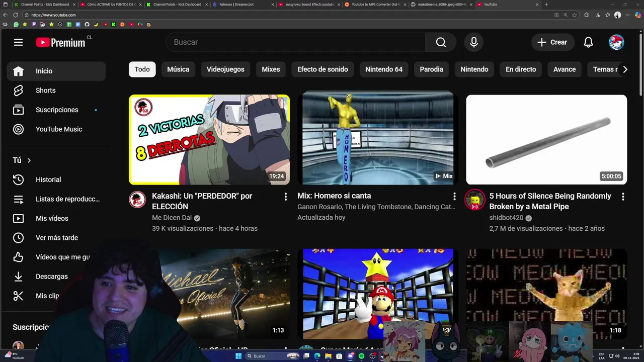Open the Kakashi Un PERDEDOR por ELECCIÓN title

(x=202, y=201)
